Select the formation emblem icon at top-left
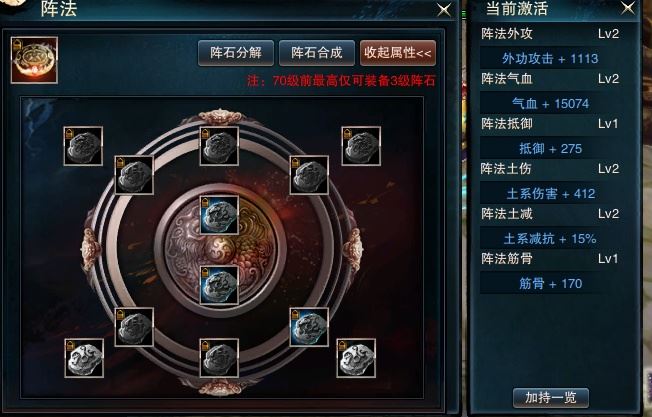652x417 pixels. click(34, 60)
